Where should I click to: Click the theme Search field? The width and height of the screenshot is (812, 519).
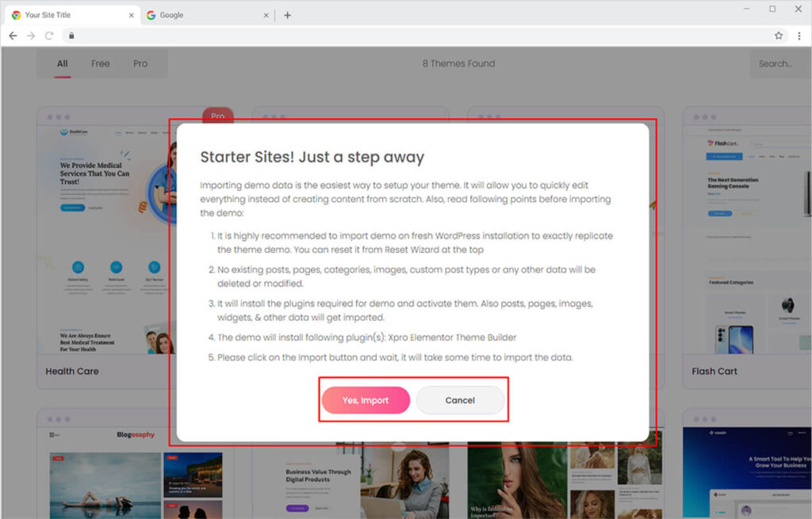point(779,63)
